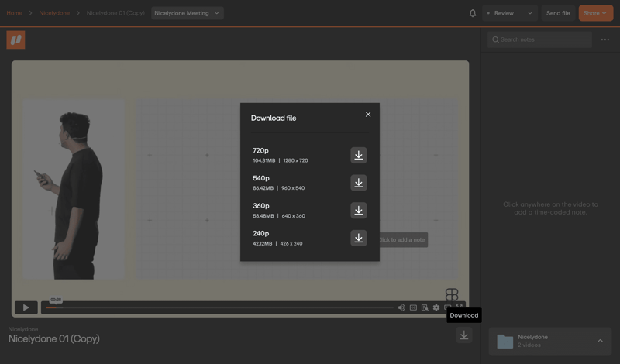Click the 104.31MB file size text
This screenshot has height=364, width=620.
[263, 160]
